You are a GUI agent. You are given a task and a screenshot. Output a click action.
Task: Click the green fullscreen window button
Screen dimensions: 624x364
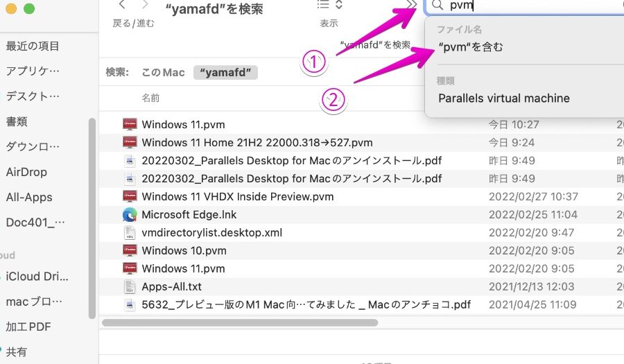pos(29,8)
